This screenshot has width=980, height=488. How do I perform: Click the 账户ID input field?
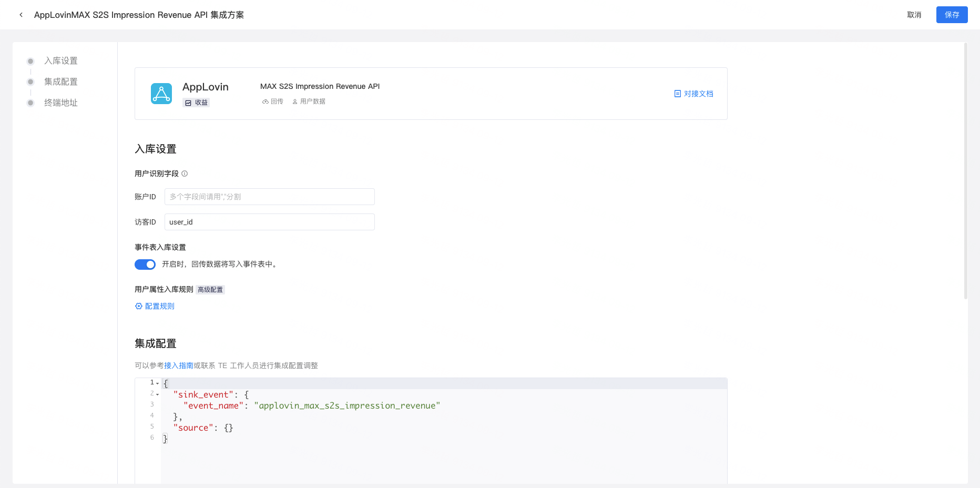269,196
